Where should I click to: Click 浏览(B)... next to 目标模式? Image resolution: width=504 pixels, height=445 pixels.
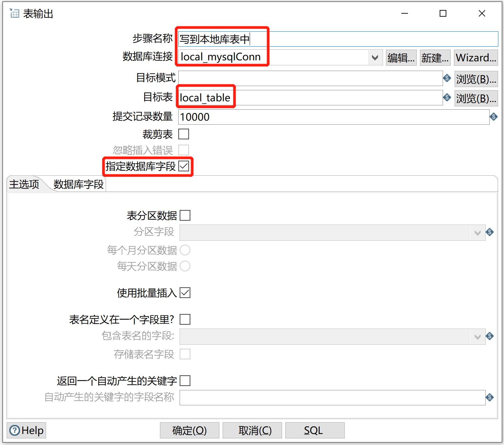pyautogui.click(x=476, y=79)
